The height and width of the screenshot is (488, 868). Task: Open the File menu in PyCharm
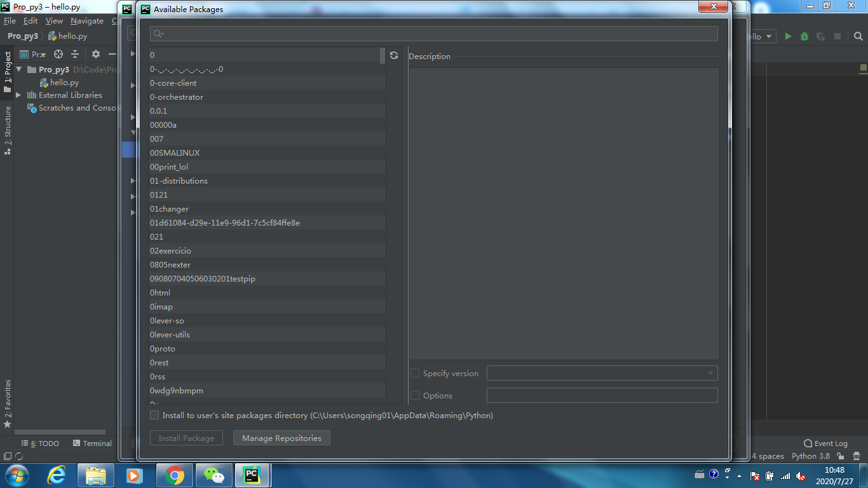click(10, 21)
